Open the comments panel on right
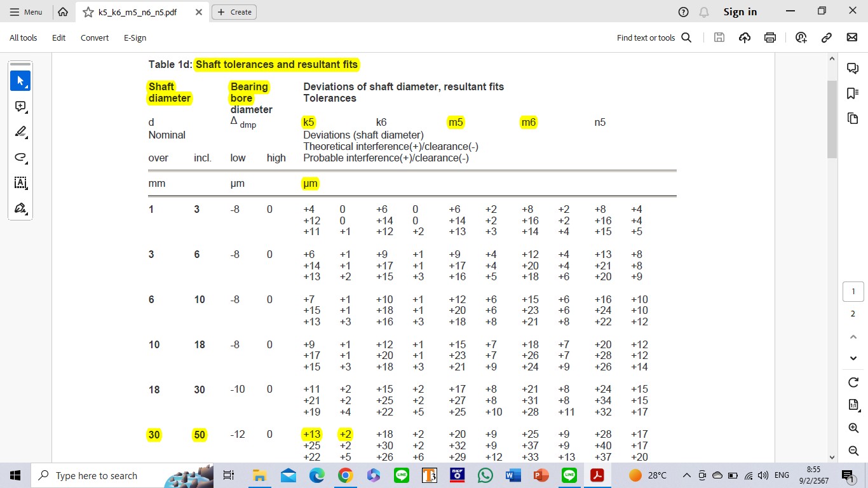 point(853,69)
